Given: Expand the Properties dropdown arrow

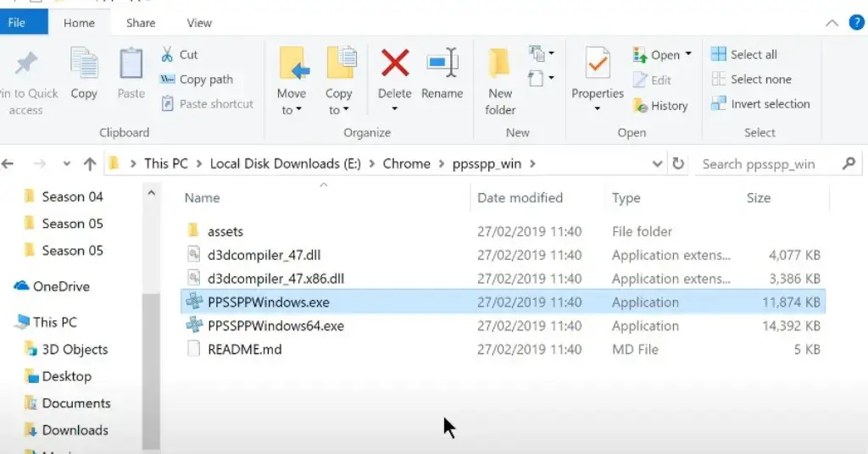Looking at the screenshot, I should point(598,109).
